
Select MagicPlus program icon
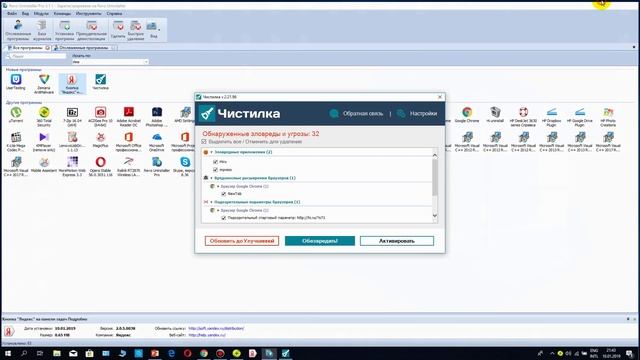click(x=100, y=140)
